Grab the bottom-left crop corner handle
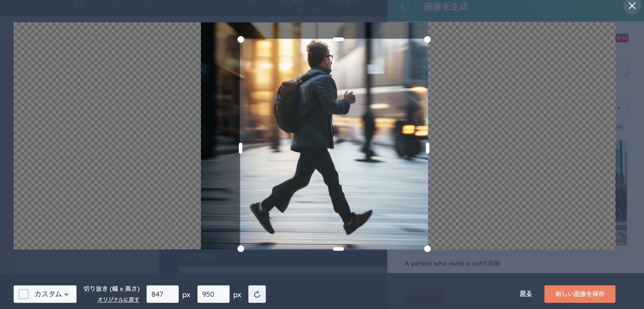This screenshot has height=309, width=644. click(240, 249)
